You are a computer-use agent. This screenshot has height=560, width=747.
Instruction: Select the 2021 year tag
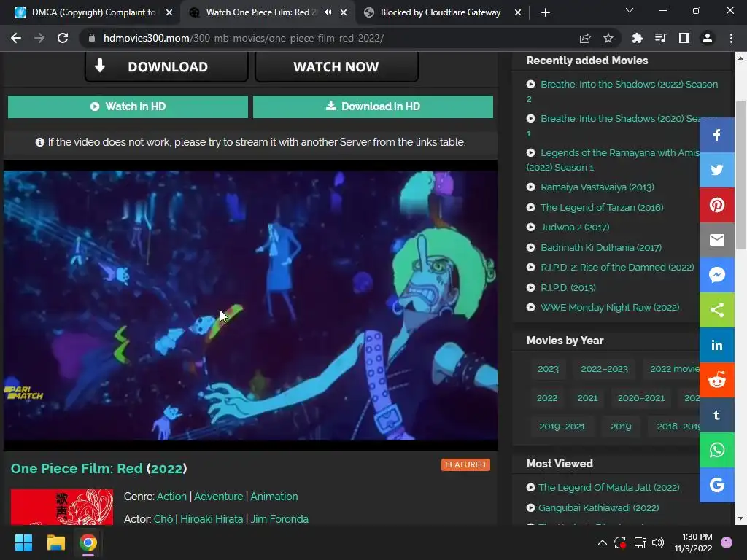pyautogui.click(x=587, y=397)
